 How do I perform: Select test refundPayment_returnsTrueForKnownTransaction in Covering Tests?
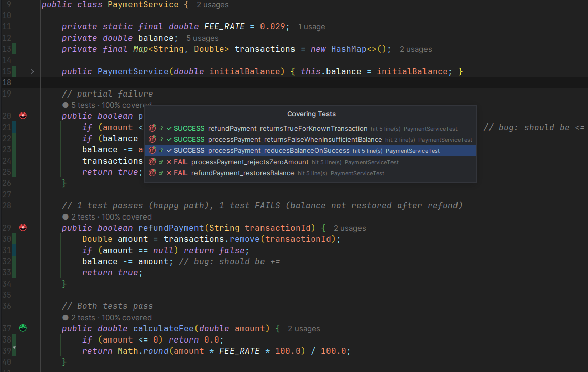click(310, 129)
